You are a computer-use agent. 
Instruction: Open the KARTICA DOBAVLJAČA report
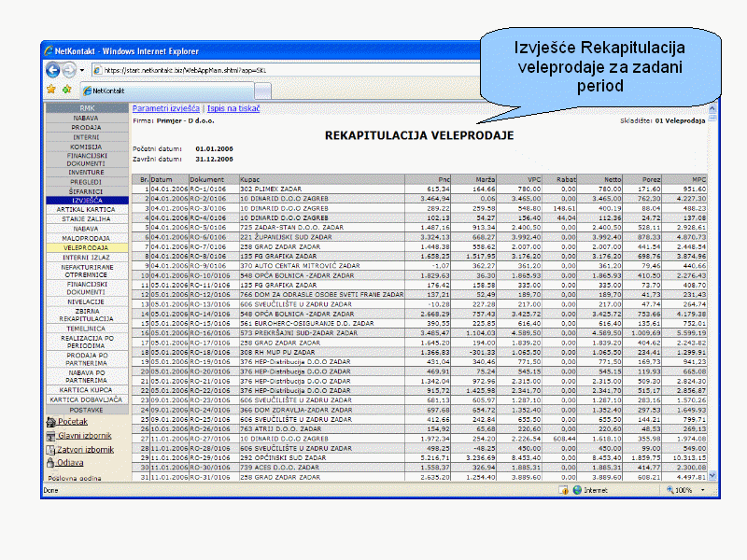point(86,400)
